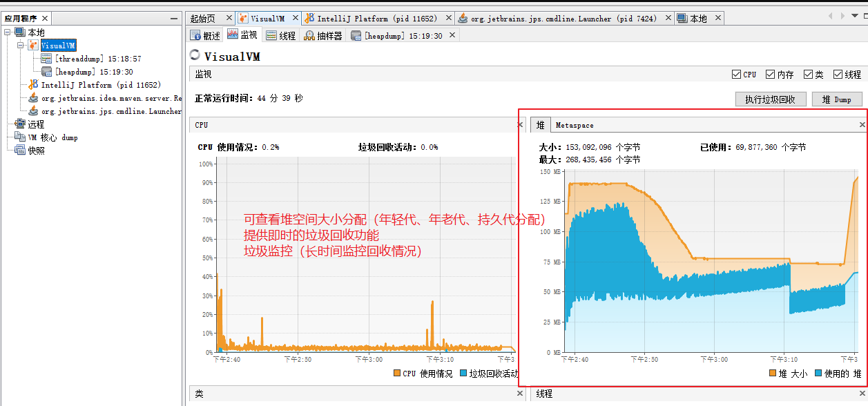Click the VisualVM icon in the applications tree
868x406 pixels.
[33, 46]
